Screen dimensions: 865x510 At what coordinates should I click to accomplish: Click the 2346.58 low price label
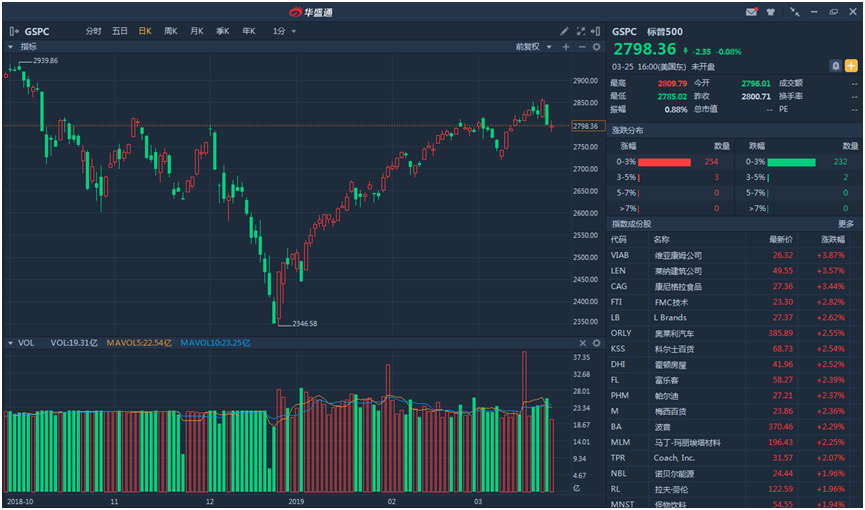[x=305, y=323]
